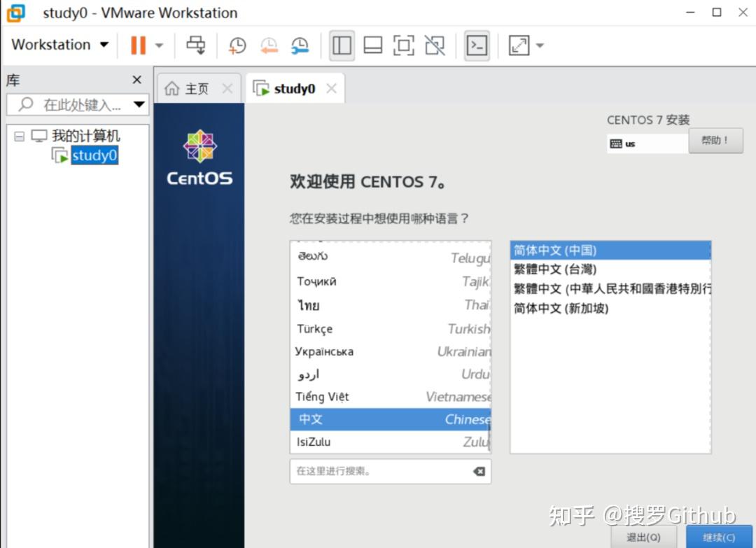Collapse the 我的计算机 tree node

[19, 136]
